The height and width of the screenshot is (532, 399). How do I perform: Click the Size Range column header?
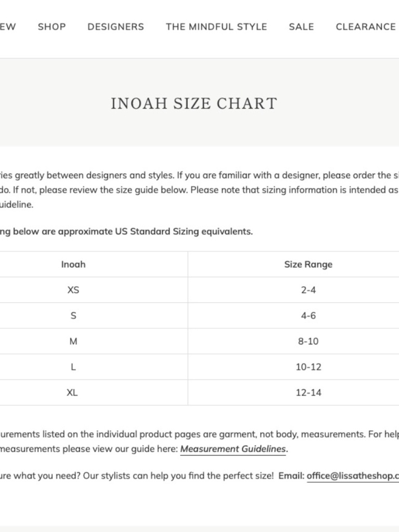[x=308, y=264]
